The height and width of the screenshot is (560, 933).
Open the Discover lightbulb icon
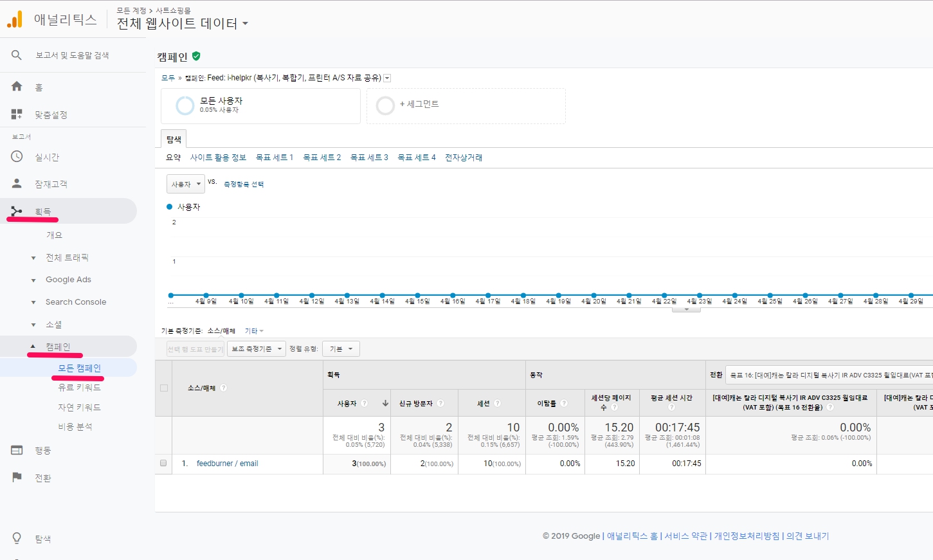pos(17,538)
